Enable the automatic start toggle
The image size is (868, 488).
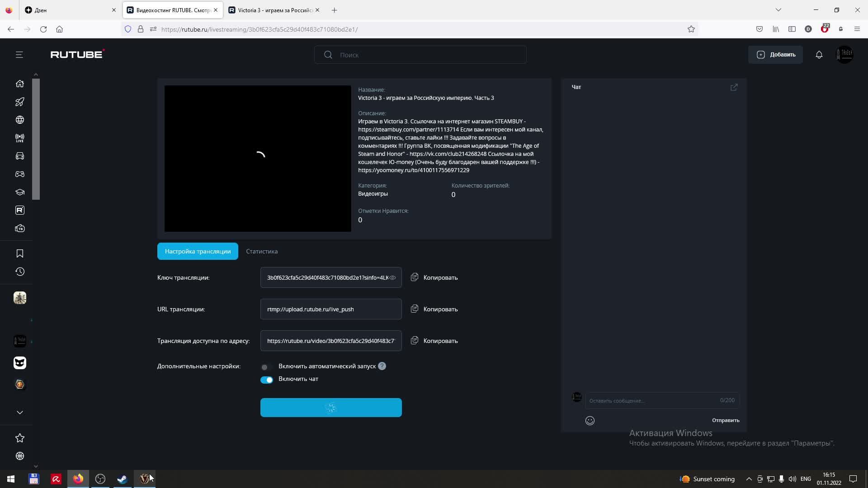[x=266, y=367]
